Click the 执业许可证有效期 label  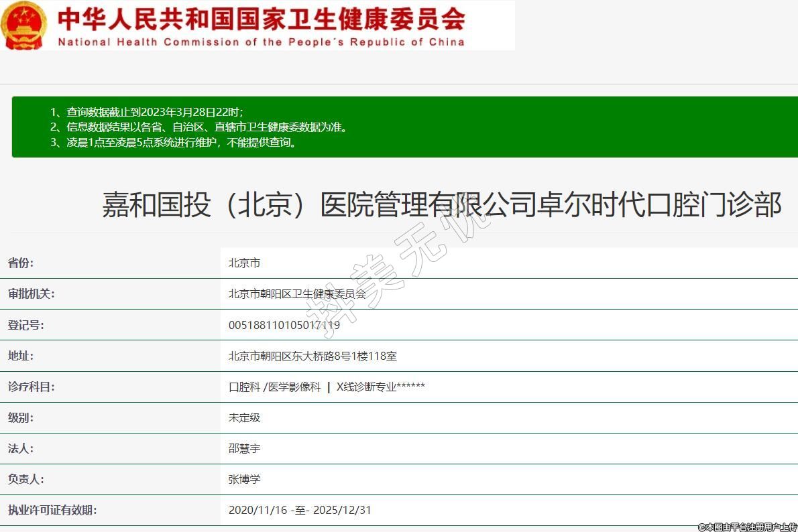52,510
